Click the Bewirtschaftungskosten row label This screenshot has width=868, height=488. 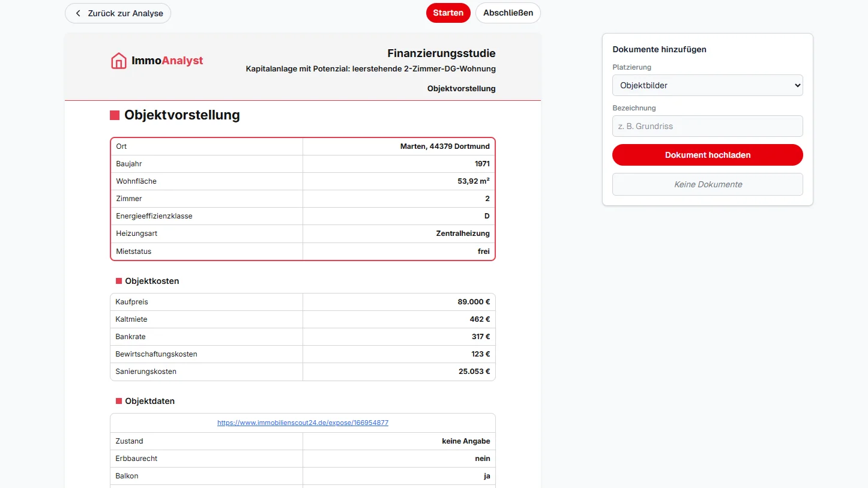point(157,354)
